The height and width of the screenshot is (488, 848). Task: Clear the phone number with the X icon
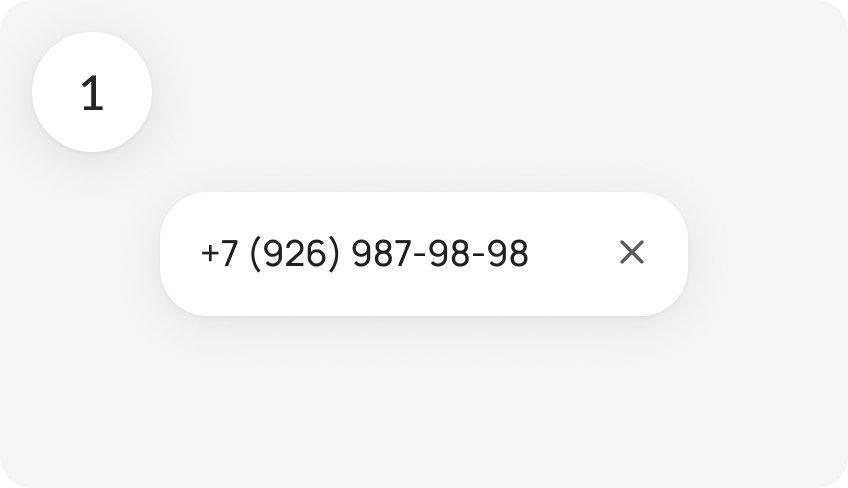(x=632, y=252)
